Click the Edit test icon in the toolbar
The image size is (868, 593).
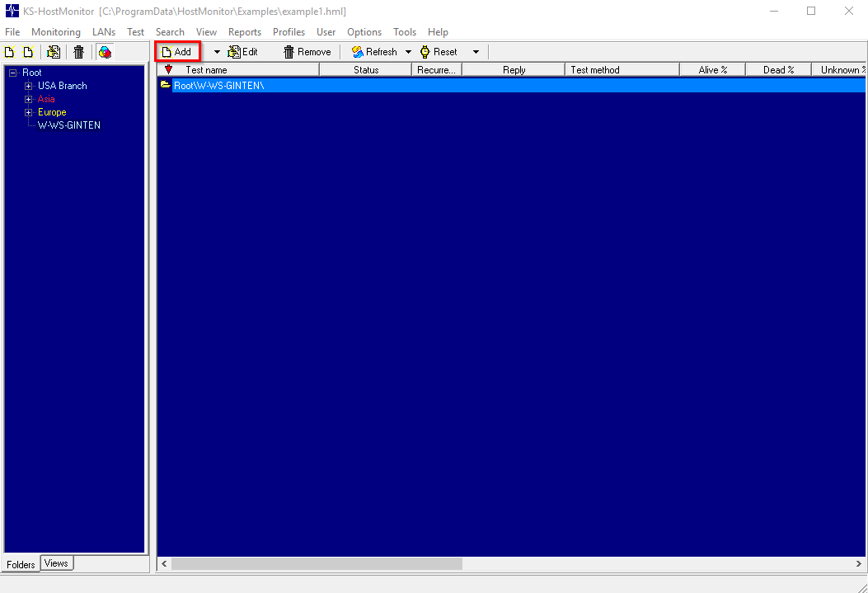coord(243,51)
